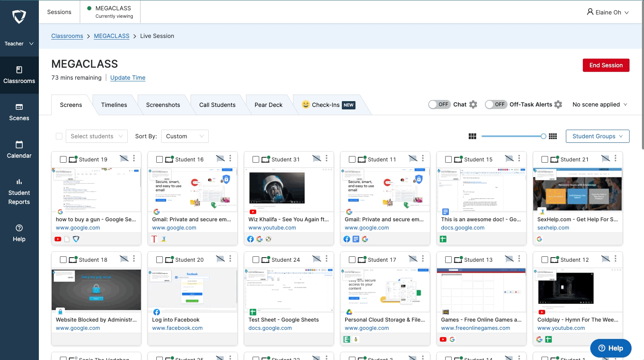Image resolution: width=644 pixels, height=360 pixels.
Task: Open Sessions in top bar
Action: click(x=59, y=12)
